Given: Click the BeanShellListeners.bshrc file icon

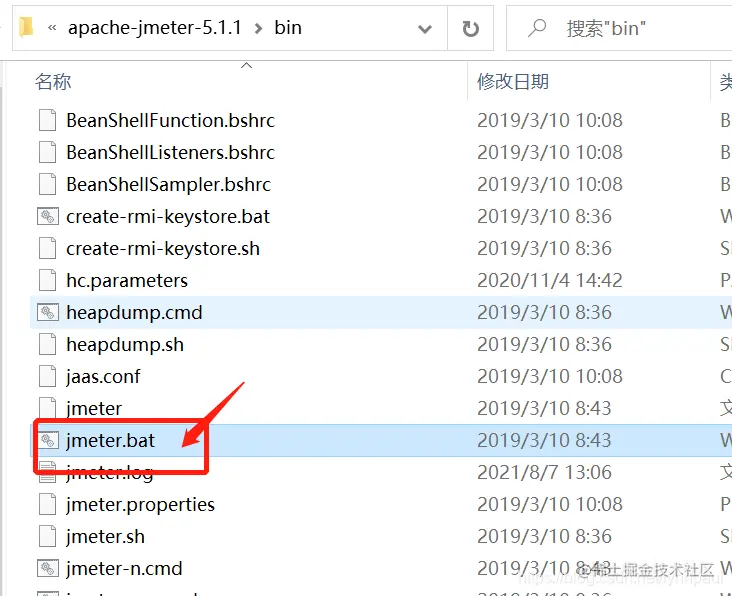Looking at the screenshot, I should [x=48, y=153].
